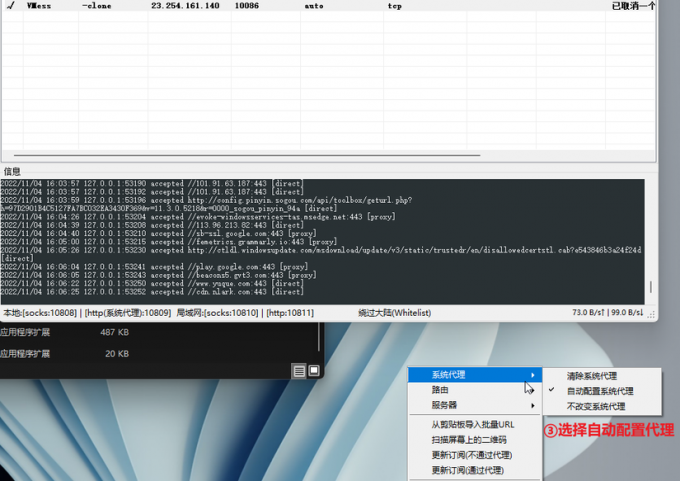The width and height of the screenshot is (680, 481).
Task: Select 不改变系统代理 option
Action: click(x=596, y=407)
